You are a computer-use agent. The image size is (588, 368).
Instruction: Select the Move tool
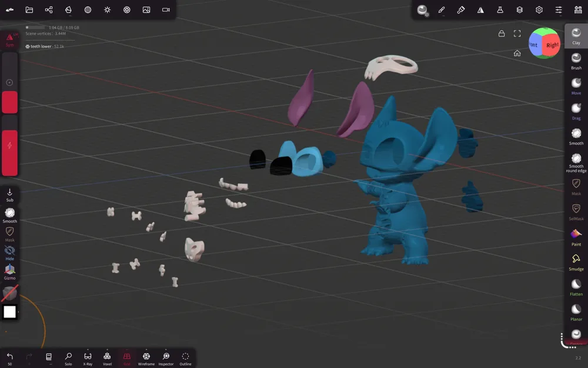pos(576,87)
